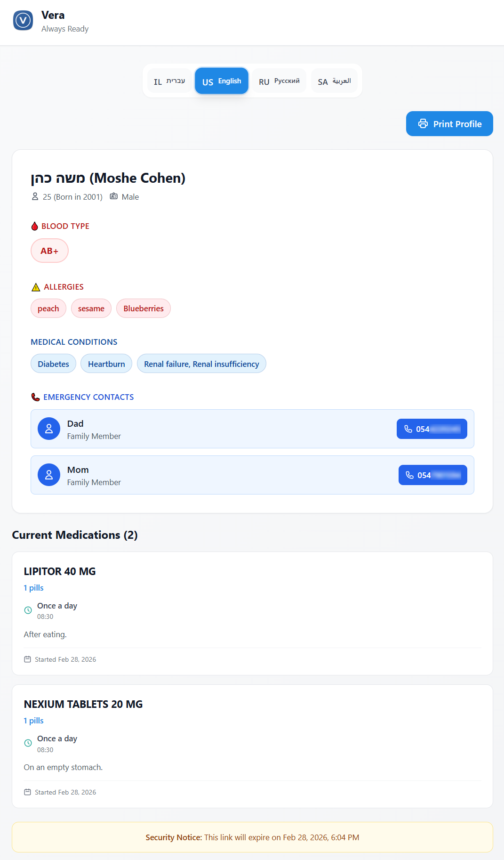Click the blood drop icon
The width and height of the screenshot is (504, 860).
click(35, 226)
